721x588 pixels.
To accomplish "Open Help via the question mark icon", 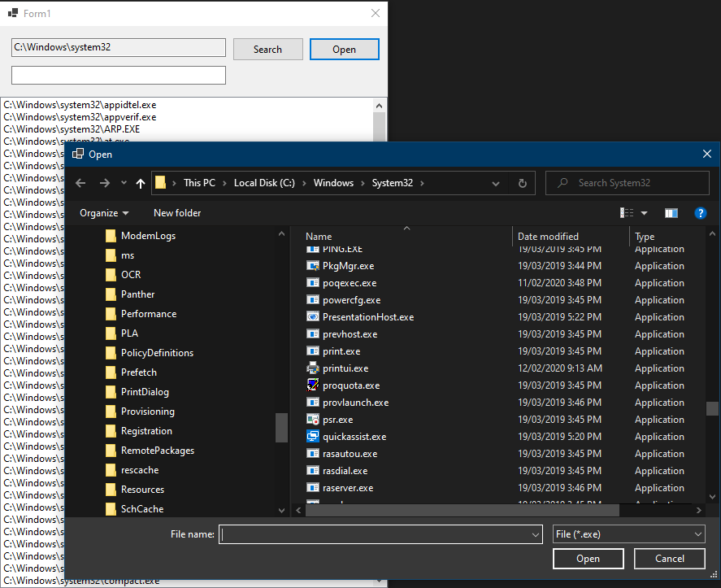I will coord(701,213).
